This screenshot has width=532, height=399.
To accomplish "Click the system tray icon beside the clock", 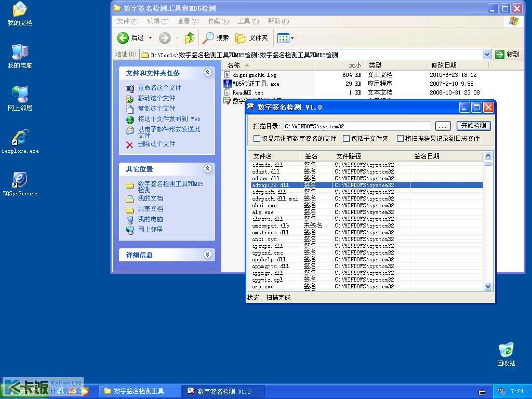I will [501, 391].
